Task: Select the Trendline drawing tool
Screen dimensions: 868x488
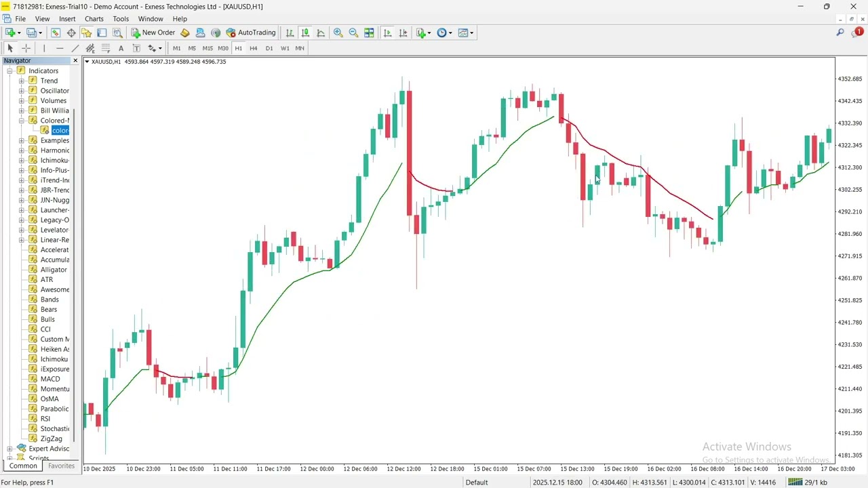Action: coord(75,48)
